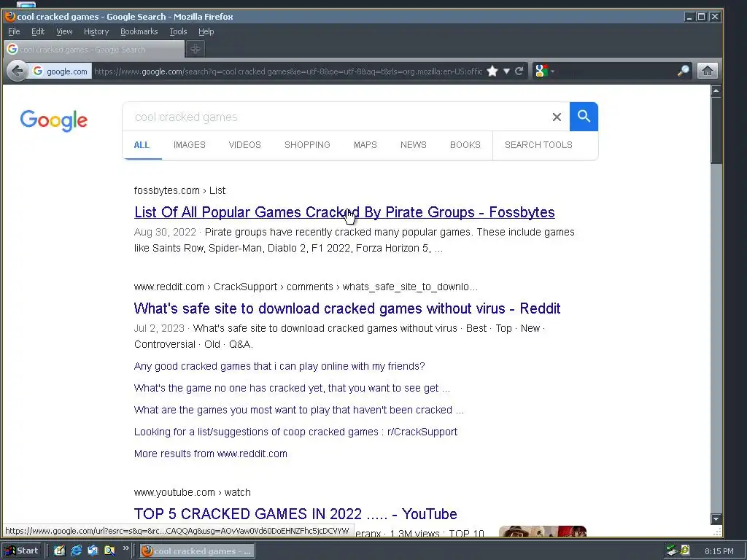Click the Google logo
The height and width of the screenshot is (560, 747).
point(54,120)
